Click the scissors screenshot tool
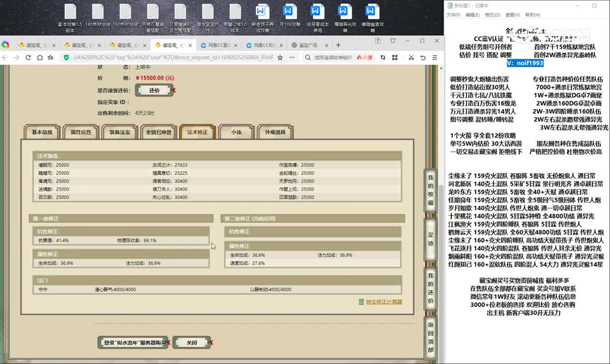The image size is (610, 364). (x=411, y=58)
